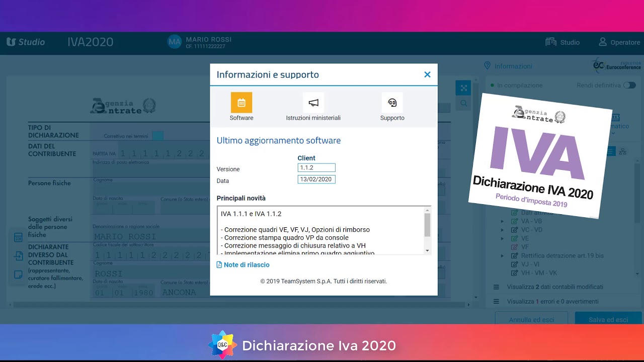Click the import document icon in left sidebar
Viewport: 644px width, 362px height.
click(18, 256)
